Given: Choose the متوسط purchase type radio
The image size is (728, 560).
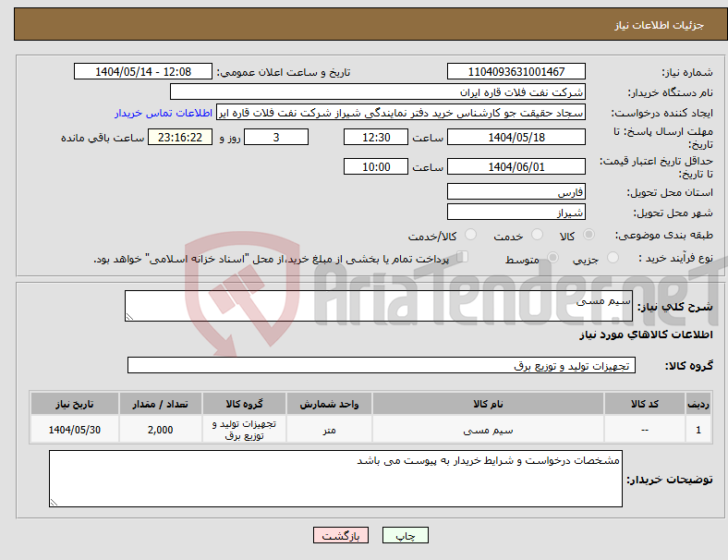Looking at the screenshot, I should click(x=552, y=257).
